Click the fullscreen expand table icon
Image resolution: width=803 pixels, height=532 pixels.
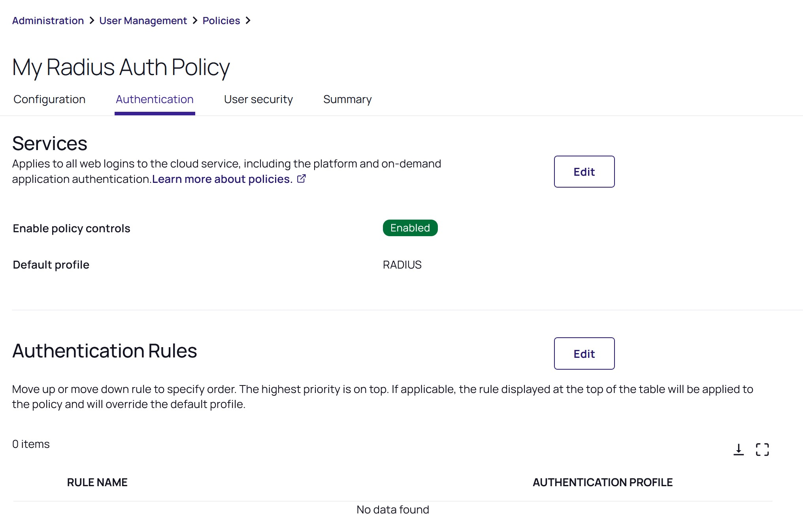pyautogui.click(x=762, y=449)
